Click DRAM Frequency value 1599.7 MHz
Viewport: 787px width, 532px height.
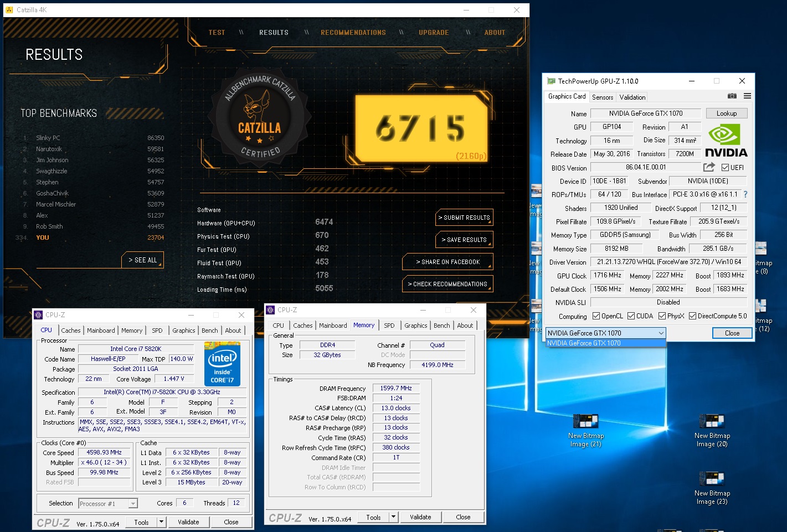click(x=396, y=389)
